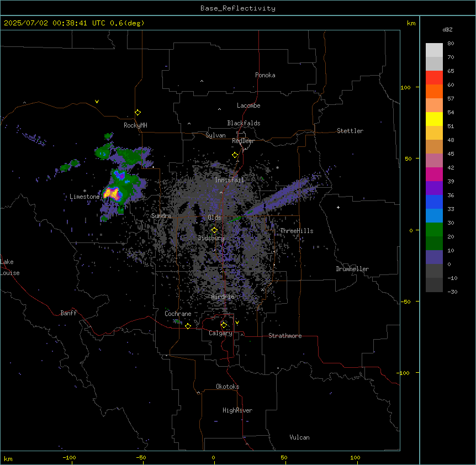Click the Base_Reflectivity title
Viewport: 476px width, 465px height.
pyautogui.click(x=238, y=8)
